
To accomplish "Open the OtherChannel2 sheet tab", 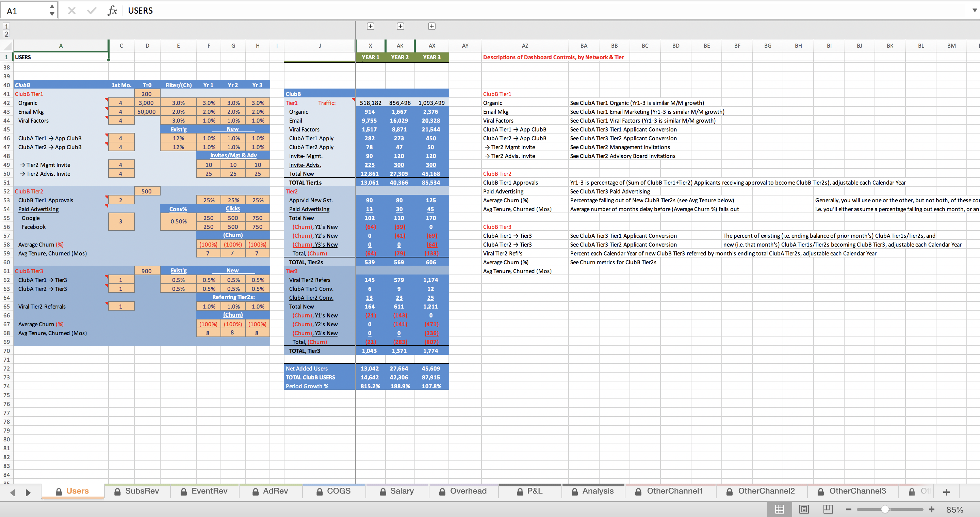I will pos(761,491).
